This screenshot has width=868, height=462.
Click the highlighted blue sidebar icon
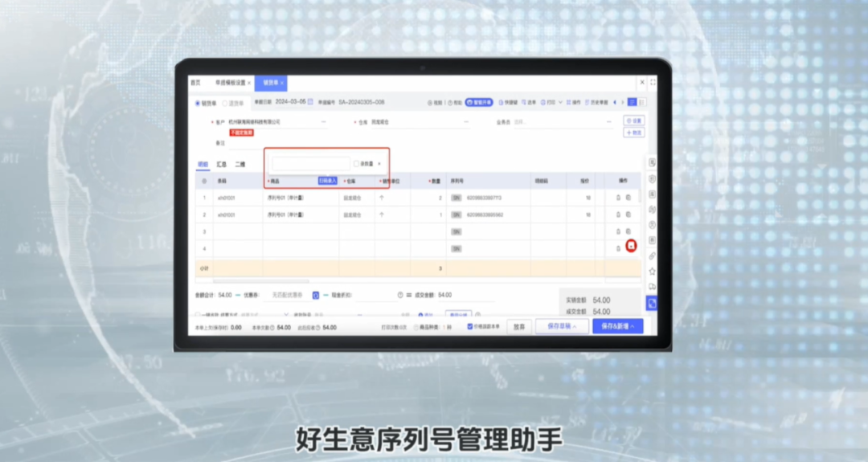tap(652, 303)
